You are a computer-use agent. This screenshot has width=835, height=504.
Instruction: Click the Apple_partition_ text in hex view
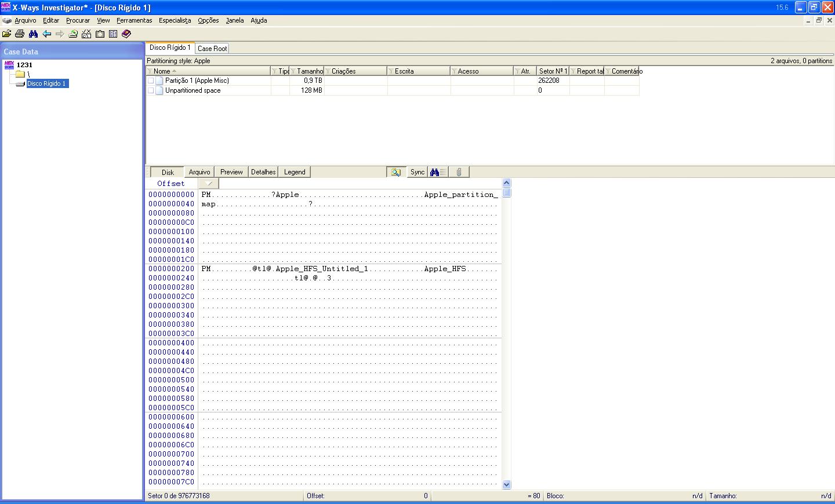(461, 195)
